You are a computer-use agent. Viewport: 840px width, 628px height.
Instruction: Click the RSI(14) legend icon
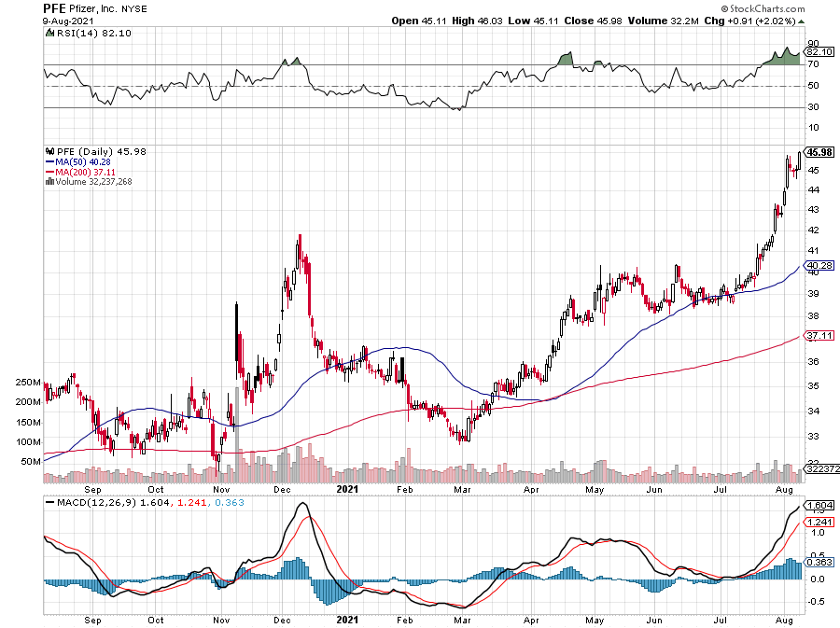point(49,33)
